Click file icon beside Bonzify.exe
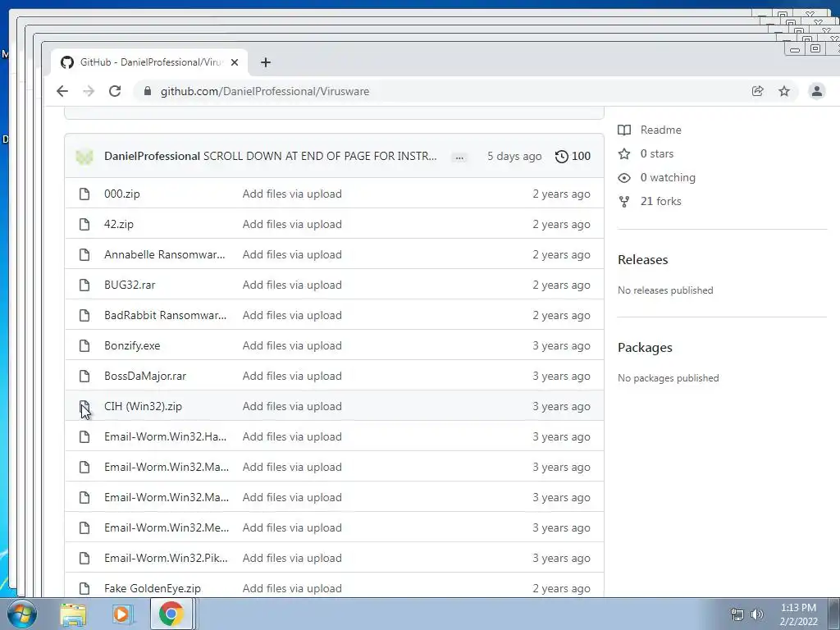 coord(84,345)
